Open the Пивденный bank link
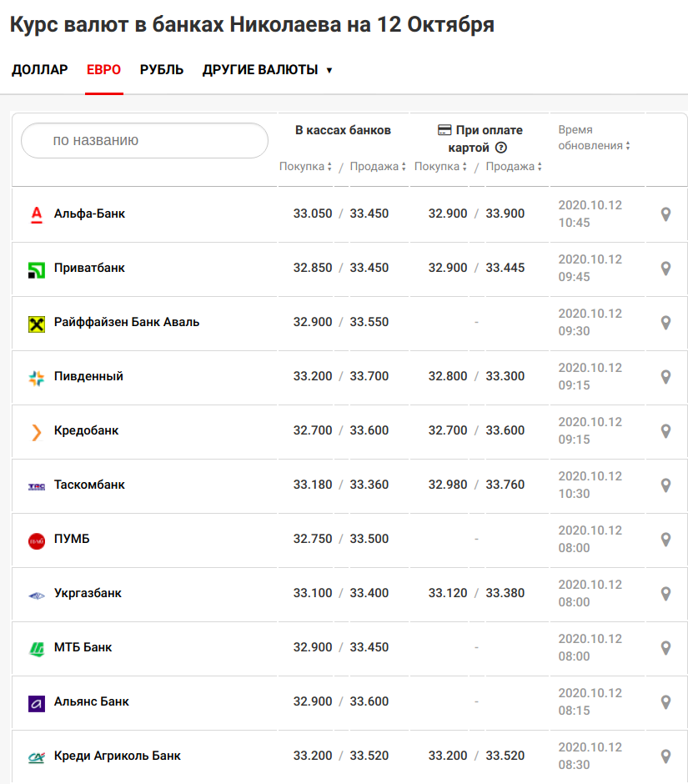 point(88,376)
